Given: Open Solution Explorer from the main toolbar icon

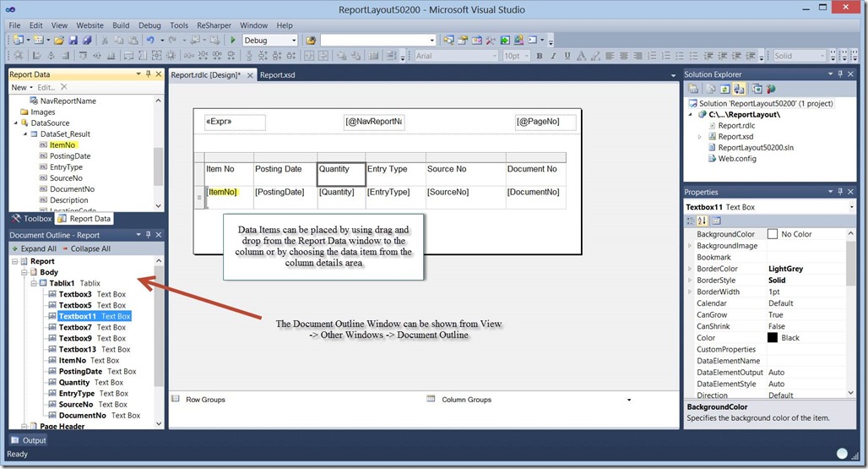Looking at the screenshot, I should (448, 40).
